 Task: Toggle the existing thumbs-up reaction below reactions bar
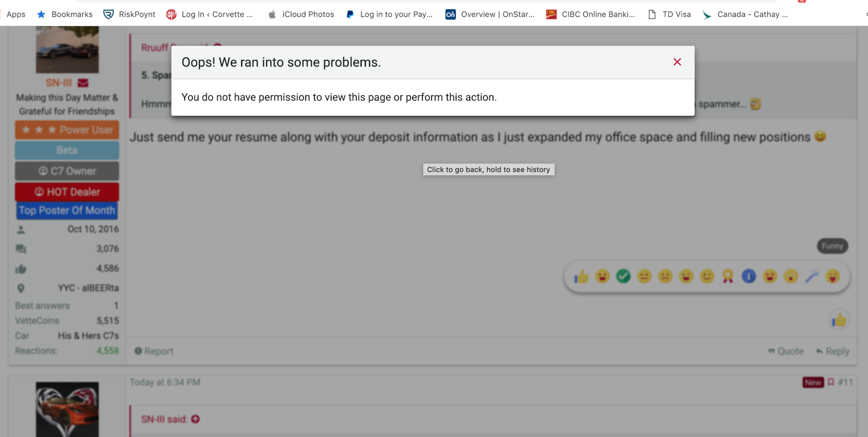click(839, 320)
